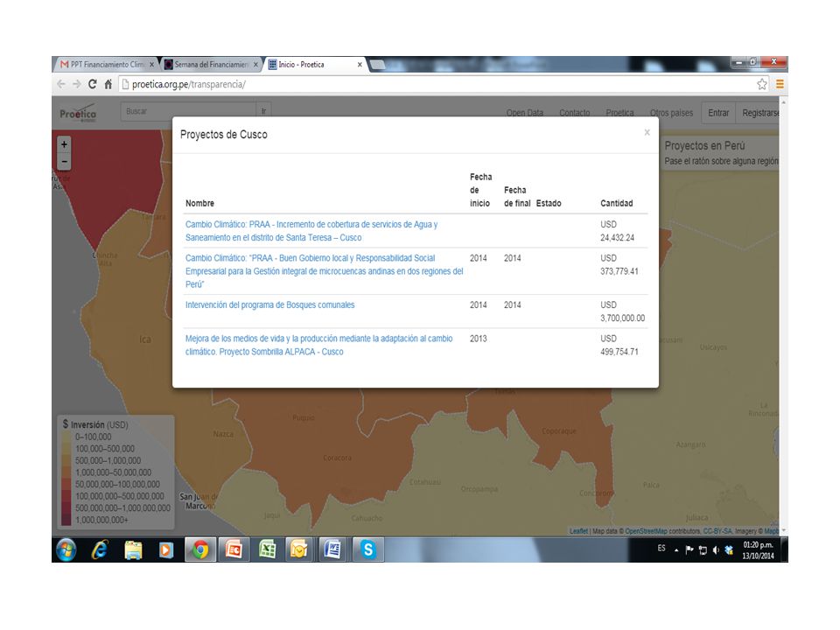The height and width of the screenshot is (630, 840).
Task: Follow the Leaflet attribution link
Action: pyautogui.click(x=578, y=531)
